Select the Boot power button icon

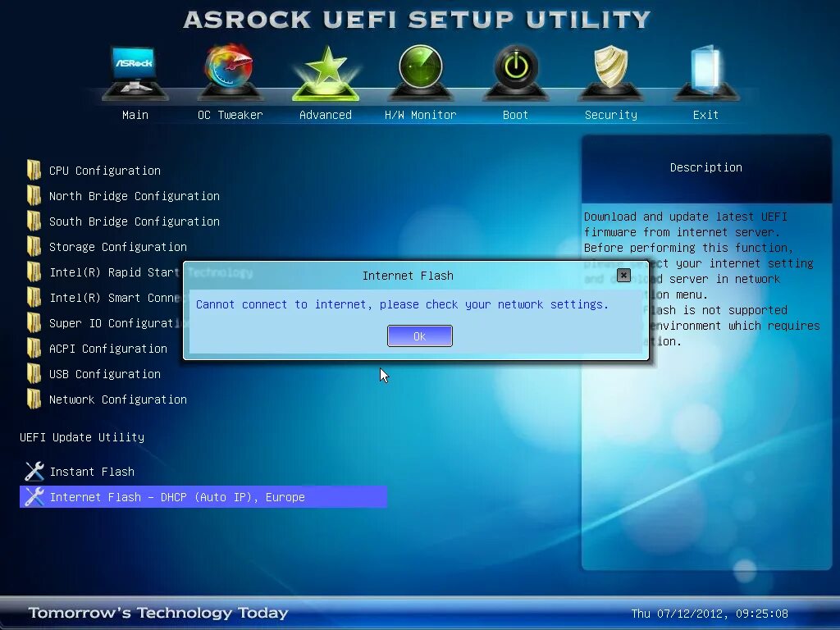[516, 72]
